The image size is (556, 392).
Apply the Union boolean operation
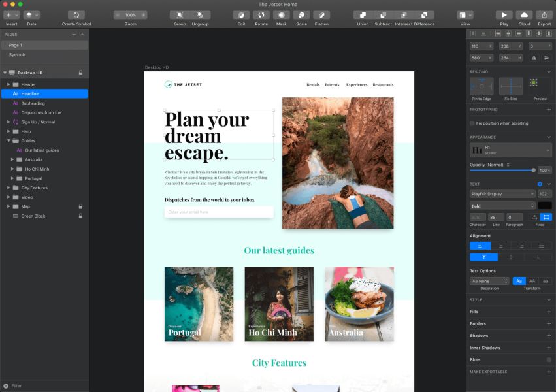(x=363, y=14)
